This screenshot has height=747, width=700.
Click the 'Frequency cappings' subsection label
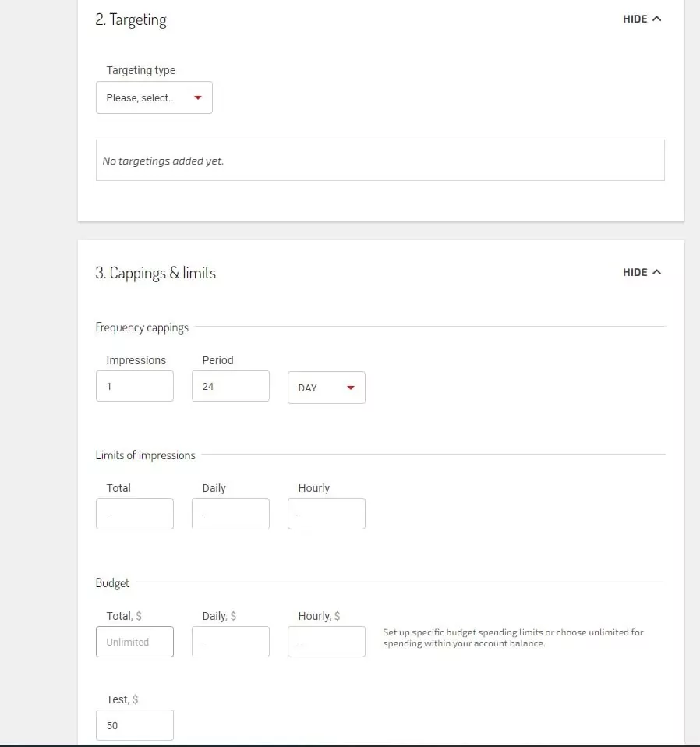point(142,327)
